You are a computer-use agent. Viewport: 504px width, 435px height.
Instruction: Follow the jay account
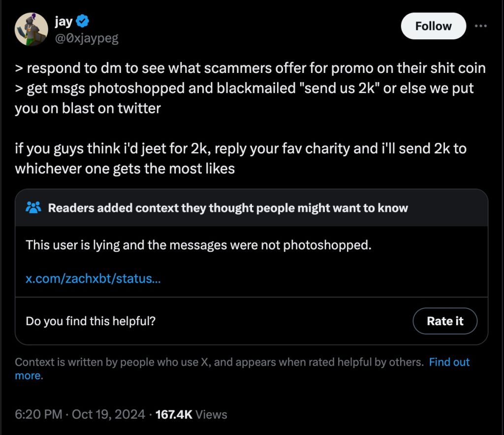(433, 26)
